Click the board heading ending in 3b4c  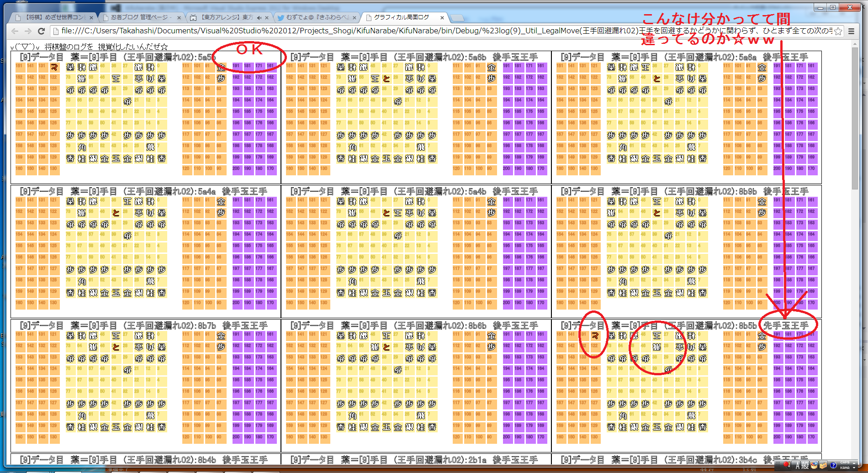pos(684,460)
